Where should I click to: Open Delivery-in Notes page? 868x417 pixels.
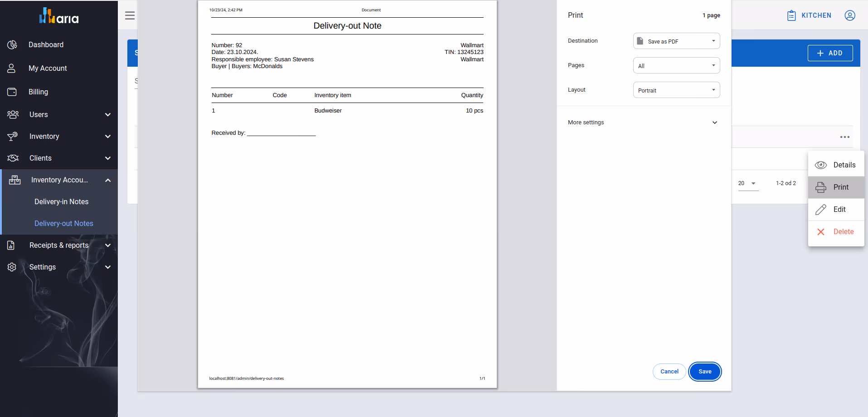pyautogui.click(x=62, y=201)
